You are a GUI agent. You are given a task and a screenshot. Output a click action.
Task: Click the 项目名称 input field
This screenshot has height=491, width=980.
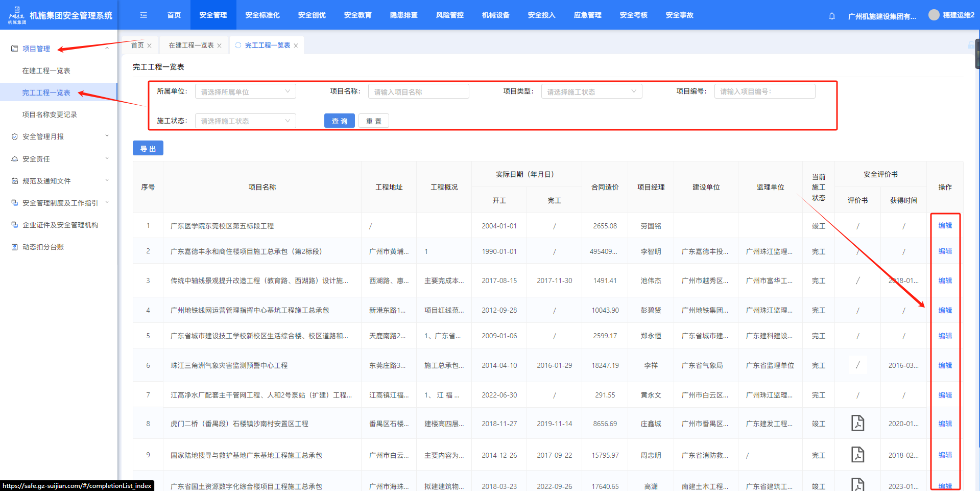pyautogui.click(x=418, y=91)
